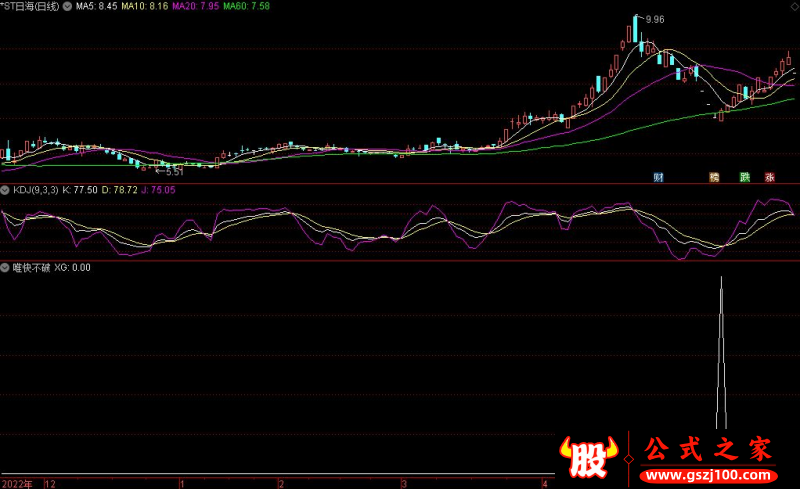The height and width of the screenshot is (489, 800).
Task: Click the 9.96 high price marker
Action: pyautogui.click(x=655, y=20)
